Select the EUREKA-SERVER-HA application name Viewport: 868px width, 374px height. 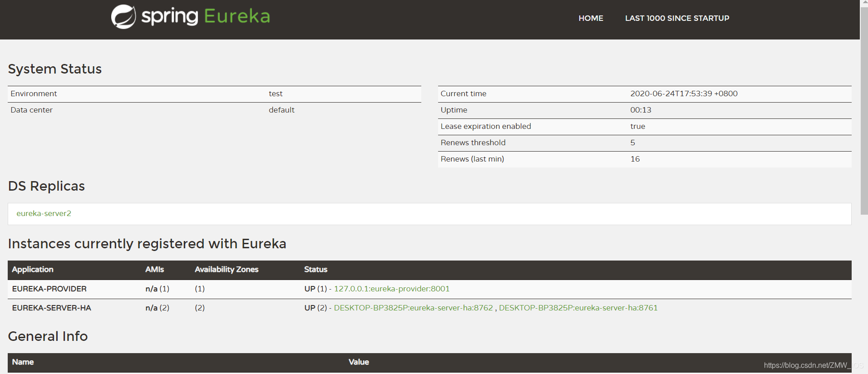[52, 308]
